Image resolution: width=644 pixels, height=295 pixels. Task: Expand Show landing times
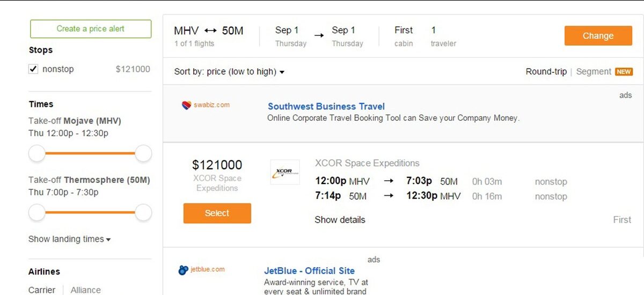point(69,239)
